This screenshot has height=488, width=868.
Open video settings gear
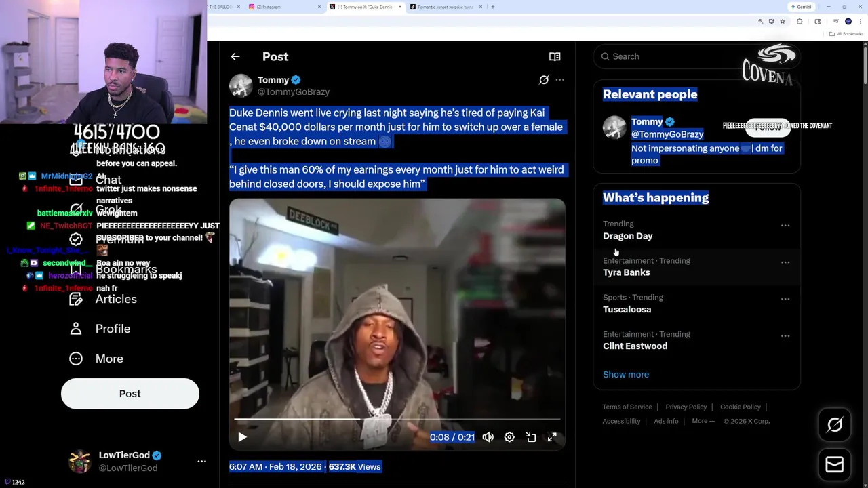tap(509, 437)
